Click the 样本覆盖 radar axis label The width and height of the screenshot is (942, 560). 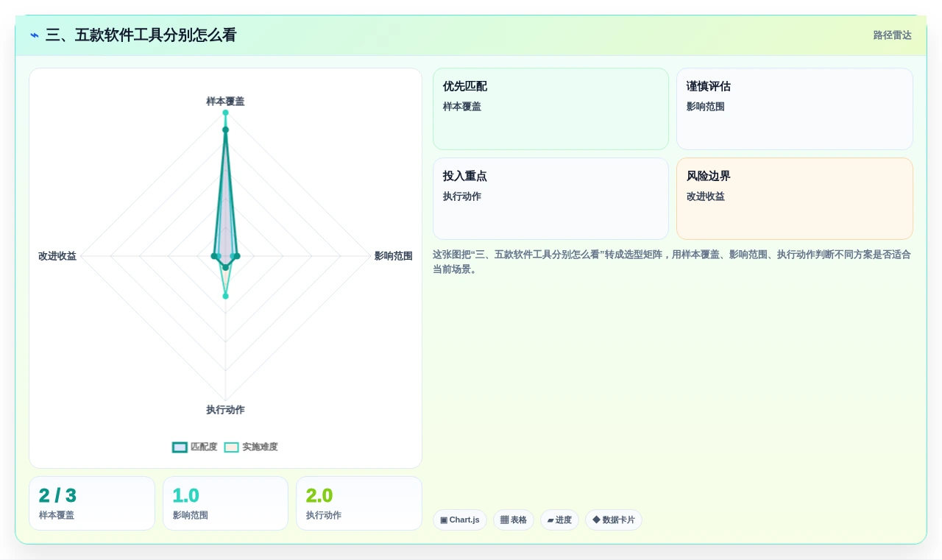(x=225, y=102)
